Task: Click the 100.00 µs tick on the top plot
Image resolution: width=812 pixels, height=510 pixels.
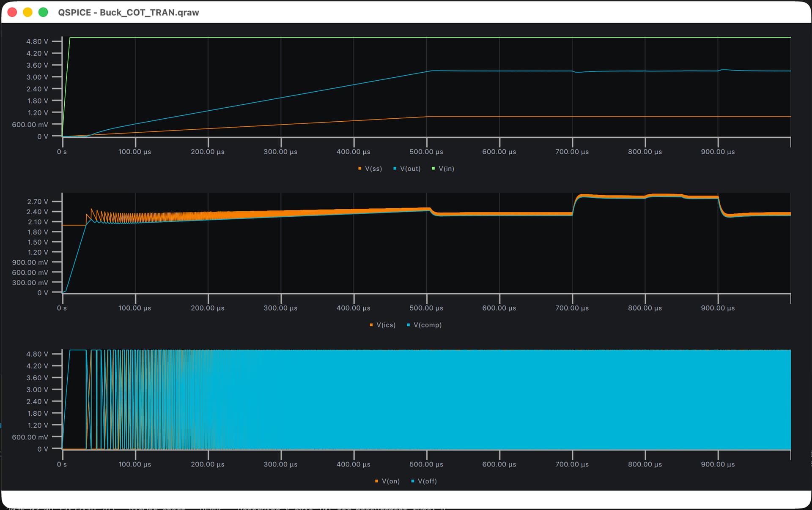Action: point(134,152)
